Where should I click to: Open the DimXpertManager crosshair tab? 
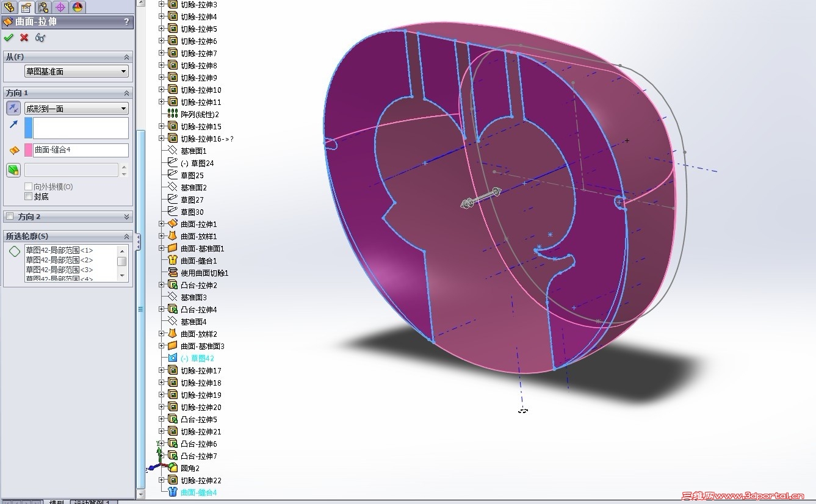[x=60, y=7]
